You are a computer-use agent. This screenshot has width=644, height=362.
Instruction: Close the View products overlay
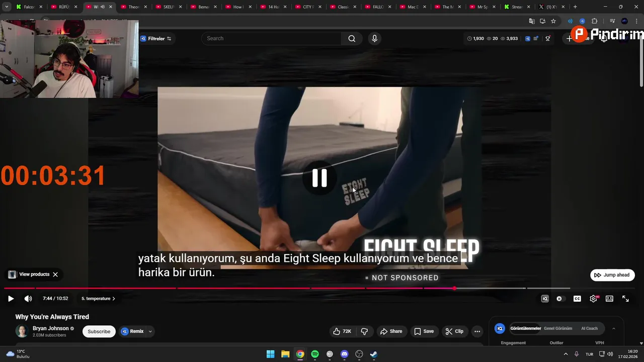coord(55,275)
